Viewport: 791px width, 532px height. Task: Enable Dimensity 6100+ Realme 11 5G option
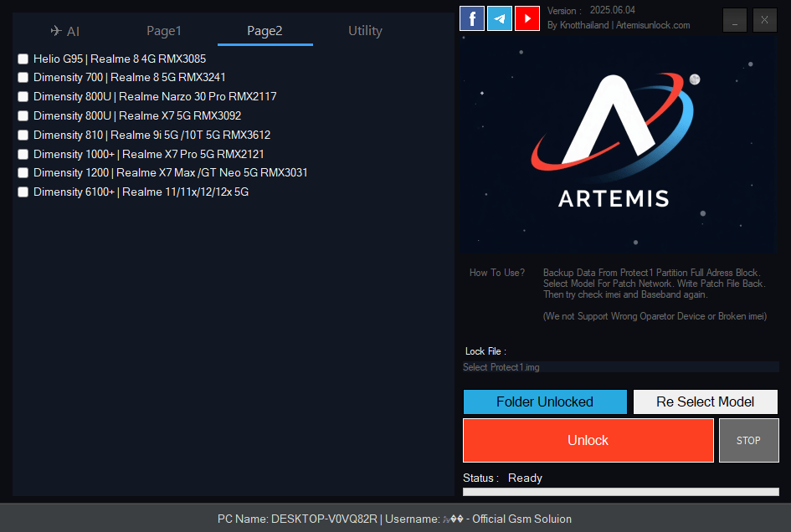23,192
